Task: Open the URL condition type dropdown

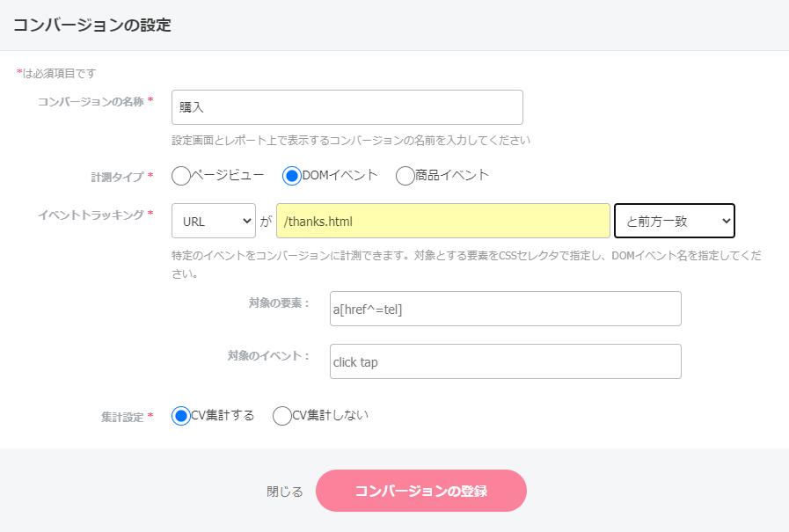Action: click(213, 221)
